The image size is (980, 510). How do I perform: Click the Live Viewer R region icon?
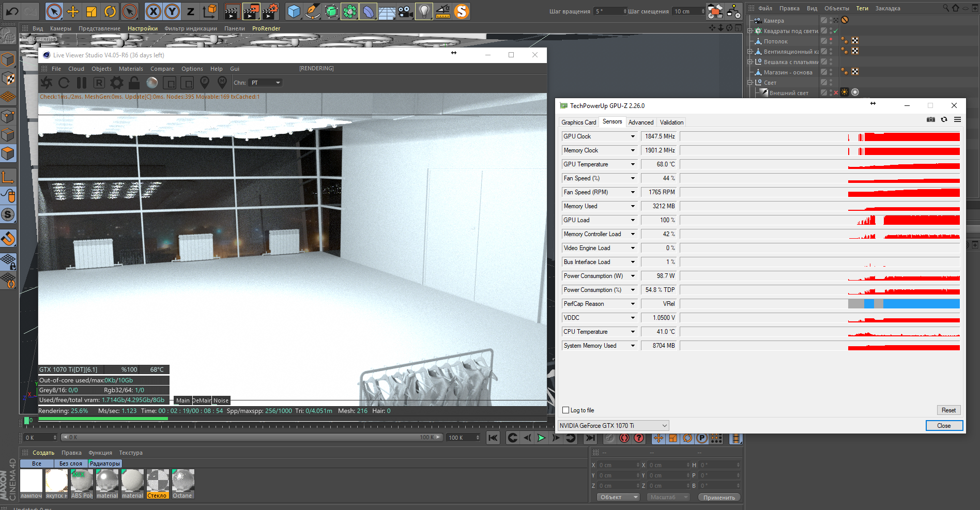coord(99,83)
